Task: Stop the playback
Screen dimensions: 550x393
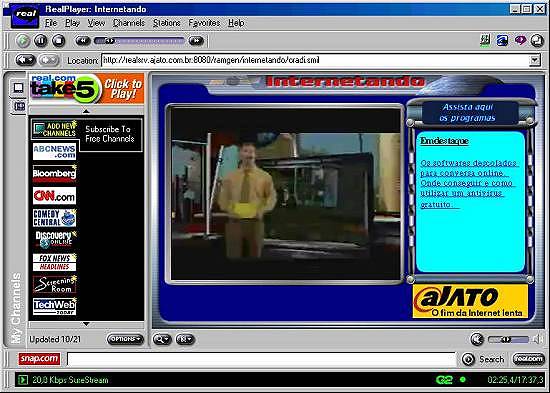Action: click(59, 41)
